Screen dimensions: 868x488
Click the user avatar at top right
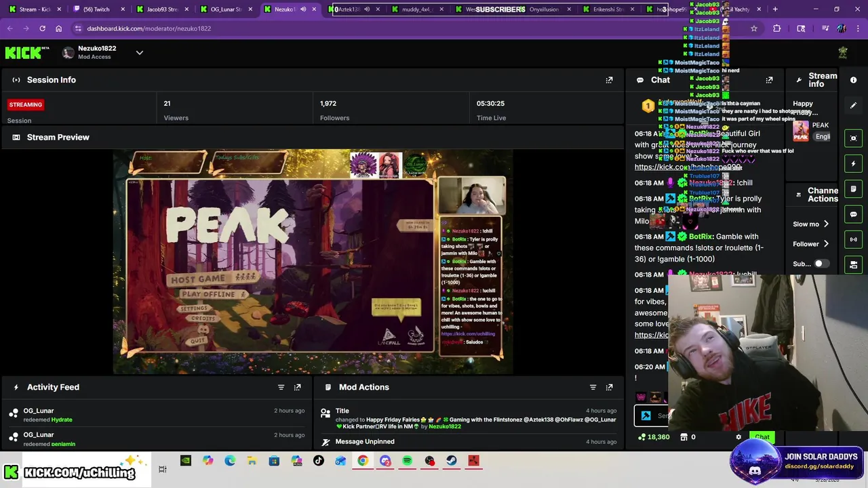(843, 52)
